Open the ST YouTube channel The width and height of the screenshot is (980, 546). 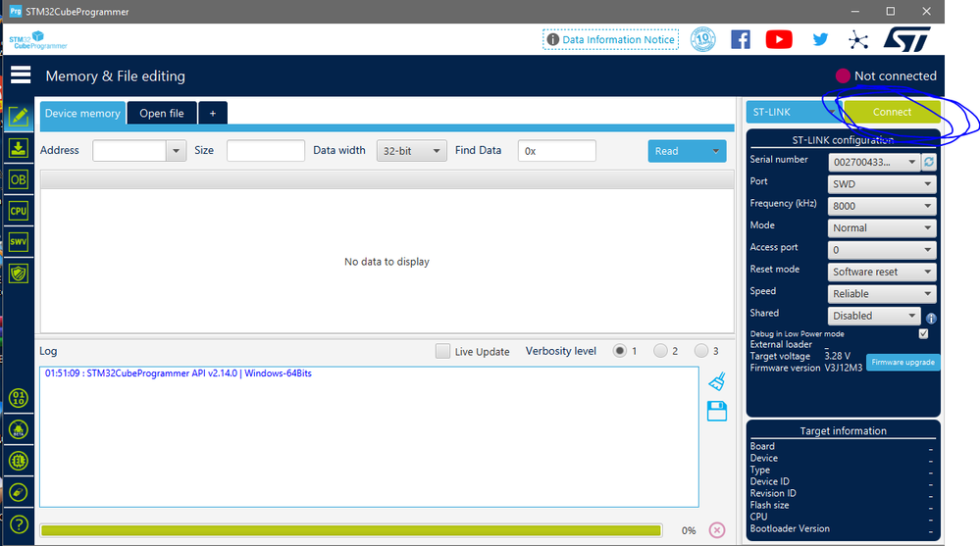coord(779,39)
